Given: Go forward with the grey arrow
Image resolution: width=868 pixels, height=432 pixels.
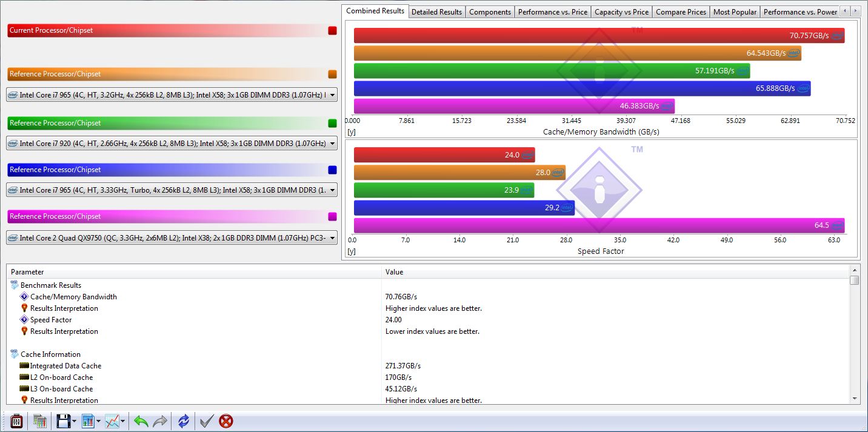Looking at the screenshot, I should tap(160, 421).
